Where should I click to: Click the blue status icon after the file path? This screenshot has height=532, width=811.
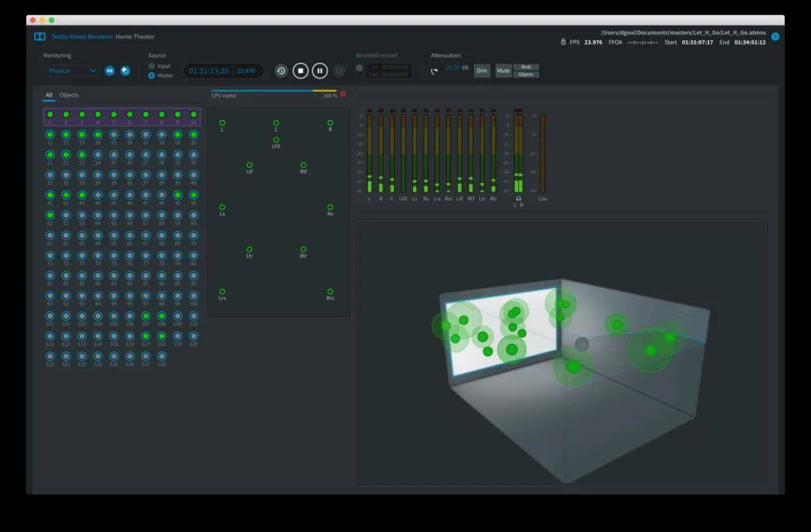(x=775, y=36)
